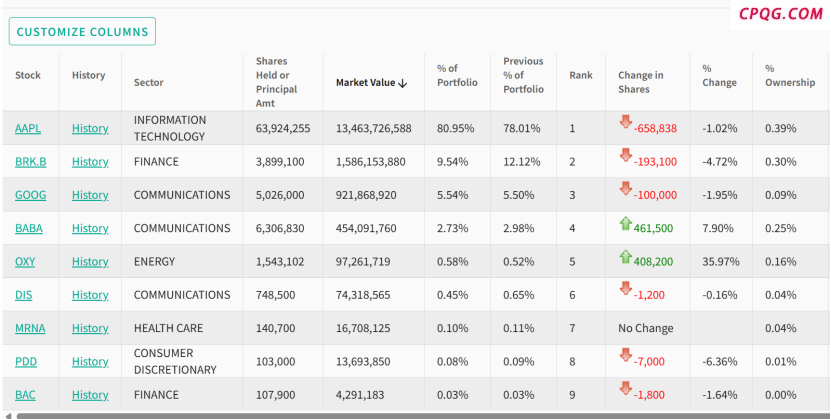Click the Sector column header

(x=148, y=83)
